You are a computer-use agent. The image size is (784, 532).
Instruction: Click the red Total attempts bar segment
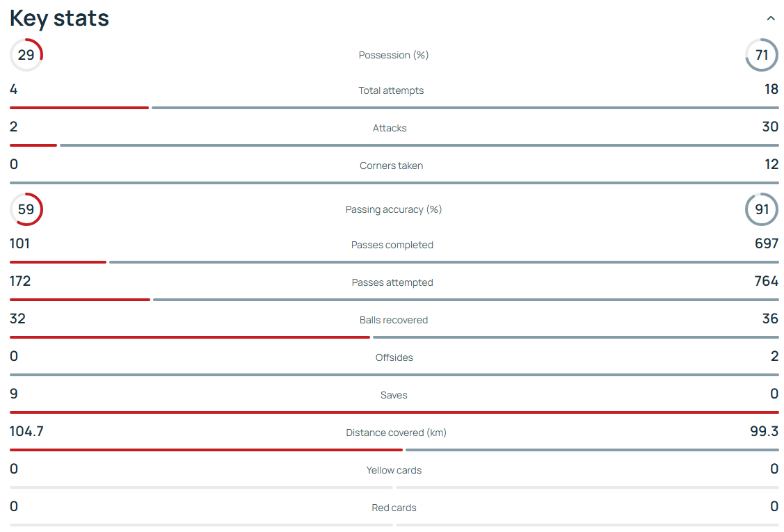(79, 108)
